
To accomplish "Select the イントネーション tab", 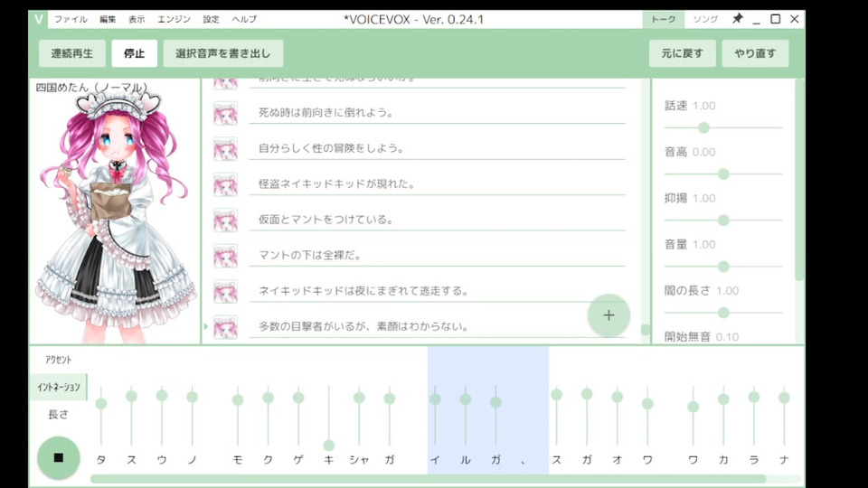I will 59,387.
